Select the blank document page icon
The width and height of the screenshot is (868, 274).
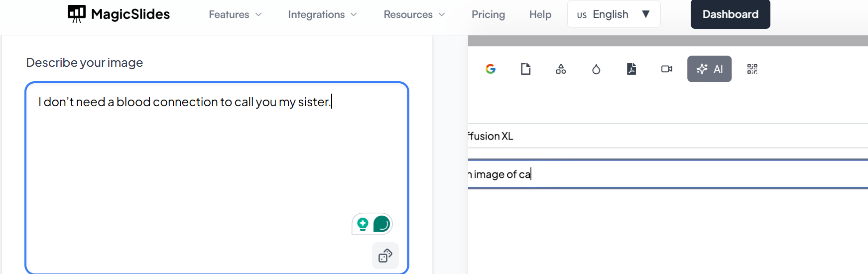tap(526, 69)
